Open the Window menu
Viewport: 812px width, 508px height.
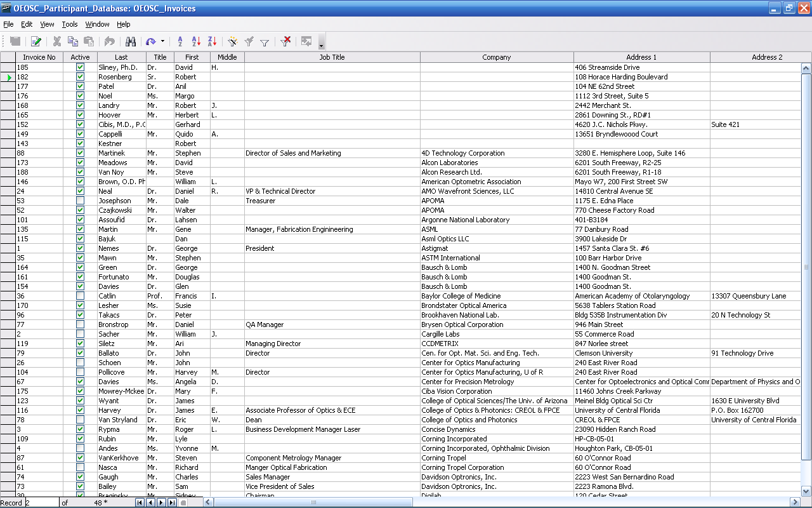click(97, 24)
